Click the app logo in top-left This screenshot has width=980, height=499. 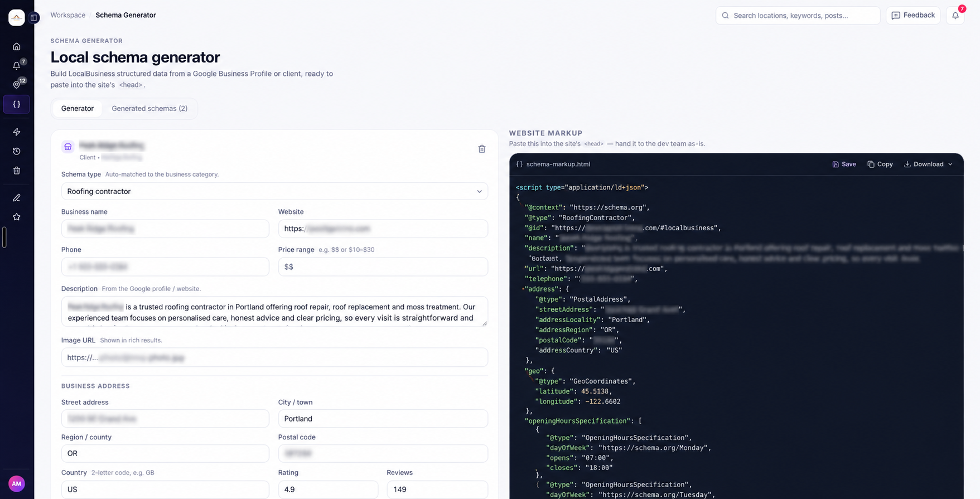coord(17,18)
